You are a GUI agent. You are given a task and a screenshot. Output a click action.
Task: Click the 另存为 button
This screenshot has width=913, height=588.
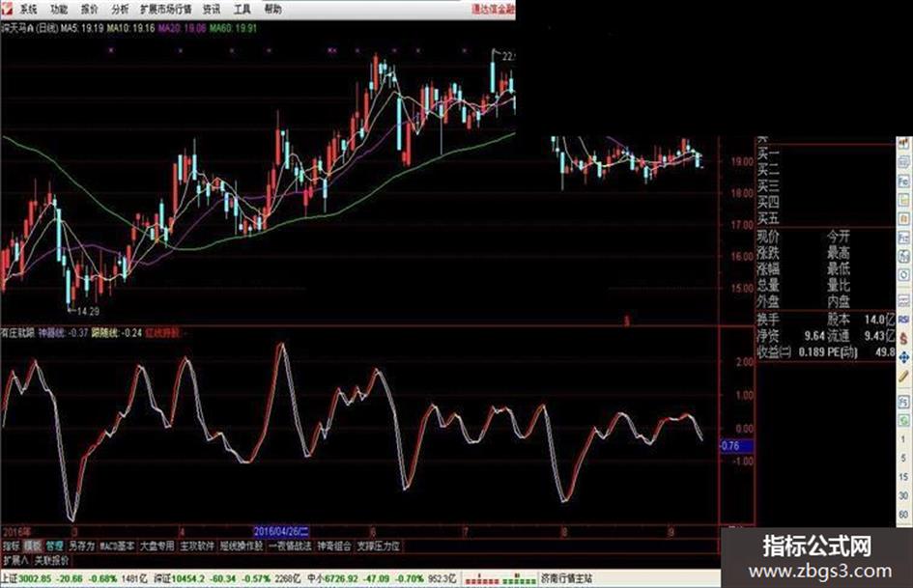tap(81, 546)
